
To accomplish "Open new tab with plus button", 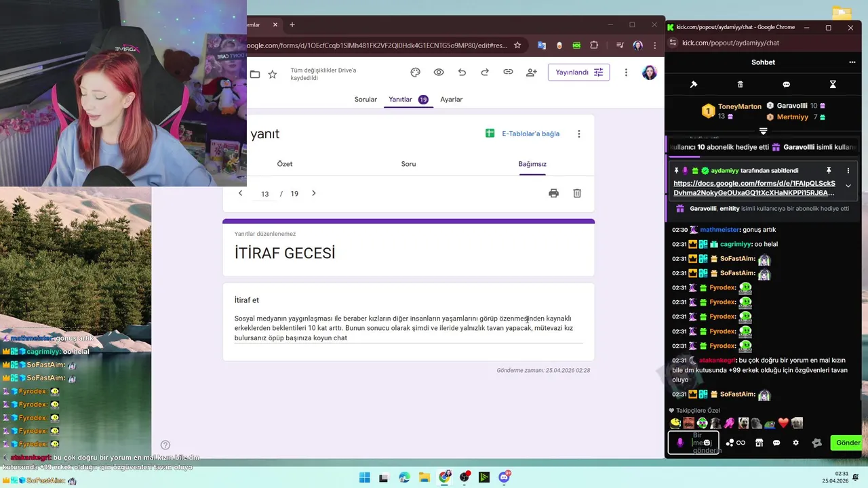I will point(292,25).
